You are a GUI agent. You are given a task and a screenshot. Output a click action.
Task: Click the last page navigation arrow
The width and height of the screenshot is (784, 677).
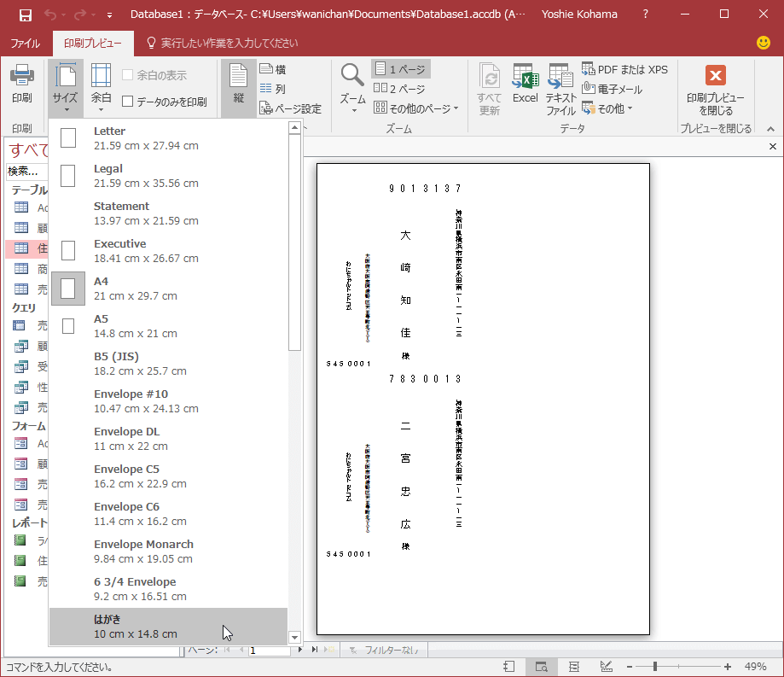315,650
